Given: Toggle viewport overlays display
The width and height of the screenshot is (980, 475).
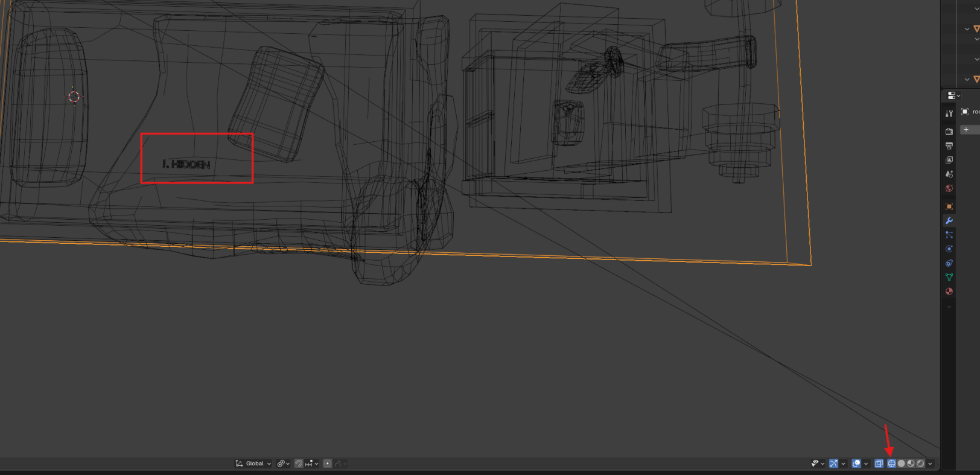Looking at the screenshot, I should (x=856, y=464).
